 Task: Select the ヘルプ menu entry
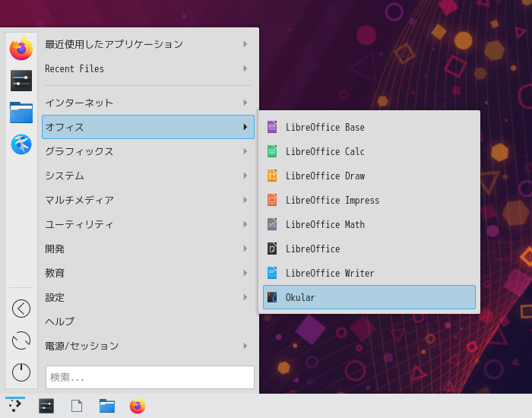pyautogui.click(x=148, y=321)
